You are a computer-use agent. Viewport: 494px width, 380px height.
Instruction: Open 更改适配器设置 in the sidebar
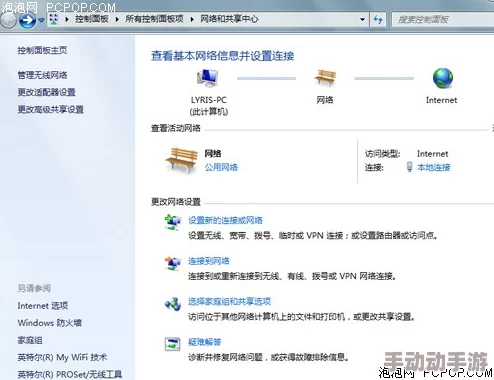pos(46,92)
